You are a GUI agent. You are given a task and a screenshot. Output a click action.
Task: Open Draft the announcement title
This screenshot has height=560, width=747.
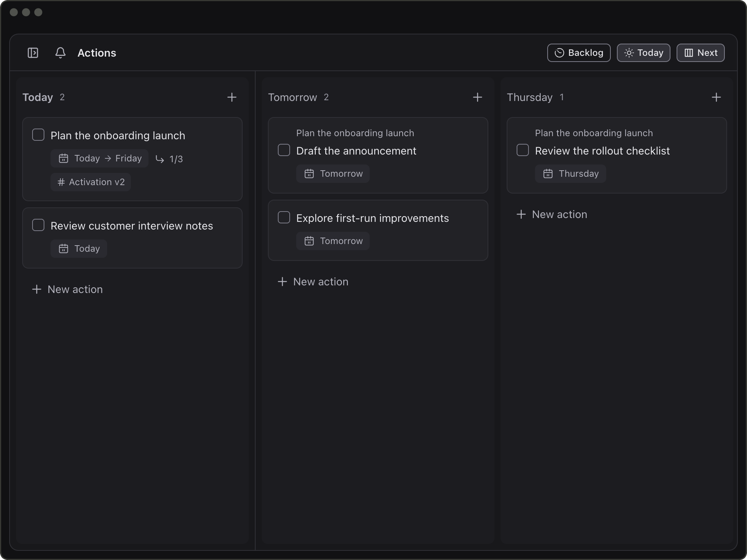point(356,151)
